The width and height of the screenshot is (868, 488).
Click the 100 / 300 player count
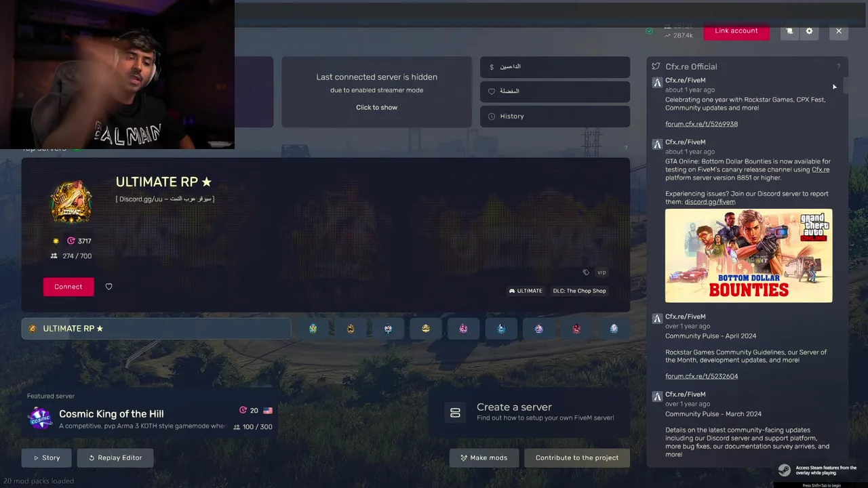(258, 427)
